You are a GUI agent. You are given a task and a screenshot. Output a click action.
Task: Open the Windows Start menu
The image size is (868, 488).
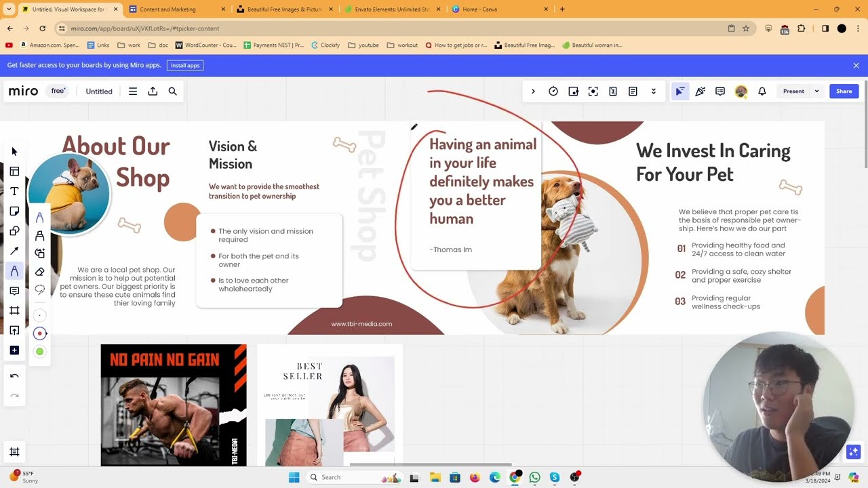click(294, 477)
